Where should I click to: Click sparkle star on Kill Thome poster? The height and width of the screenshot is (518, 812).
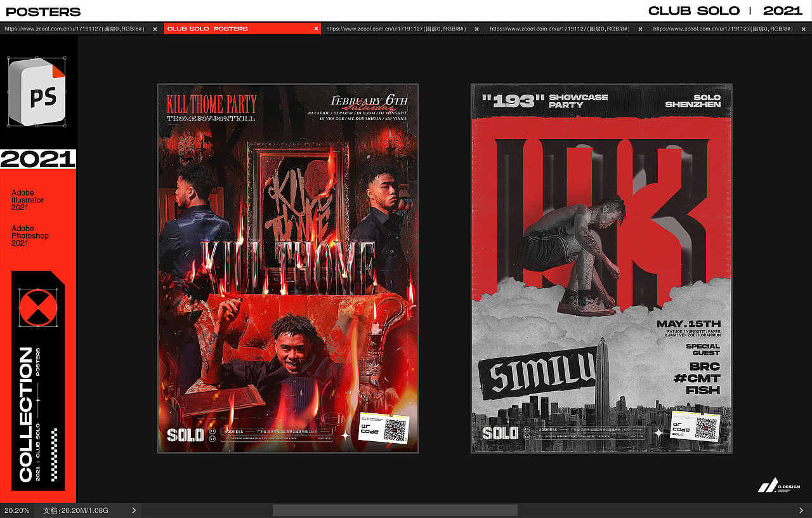[346, 435]
